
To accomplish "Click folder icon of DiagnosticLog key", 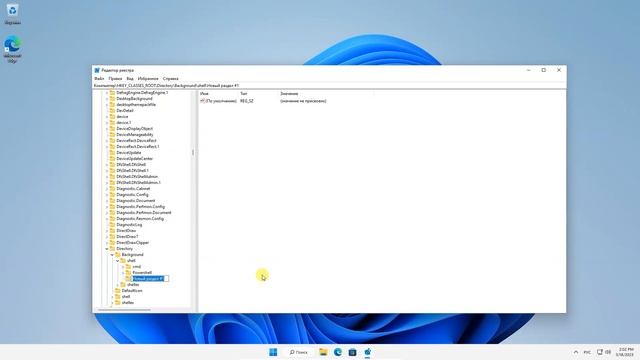I will coord(112,224).
